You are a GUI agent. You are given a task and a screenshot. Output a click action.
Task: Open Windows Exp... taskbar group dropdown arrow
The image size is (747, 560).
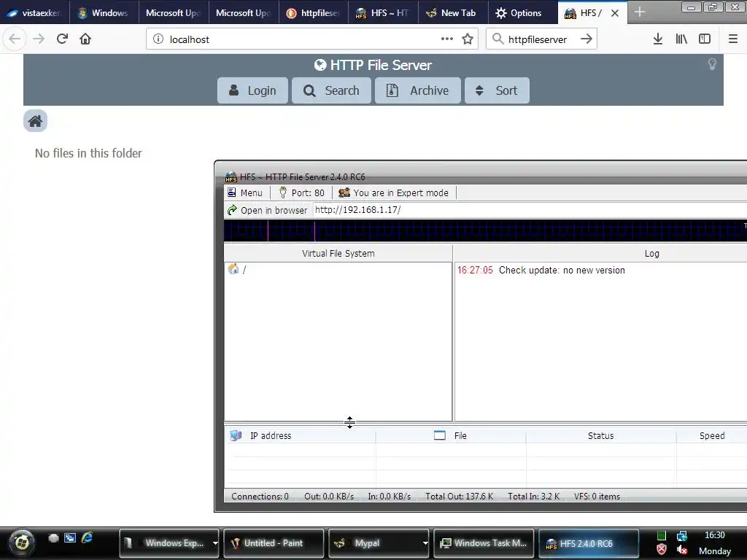pyautogui.click(x=215, y=542)
